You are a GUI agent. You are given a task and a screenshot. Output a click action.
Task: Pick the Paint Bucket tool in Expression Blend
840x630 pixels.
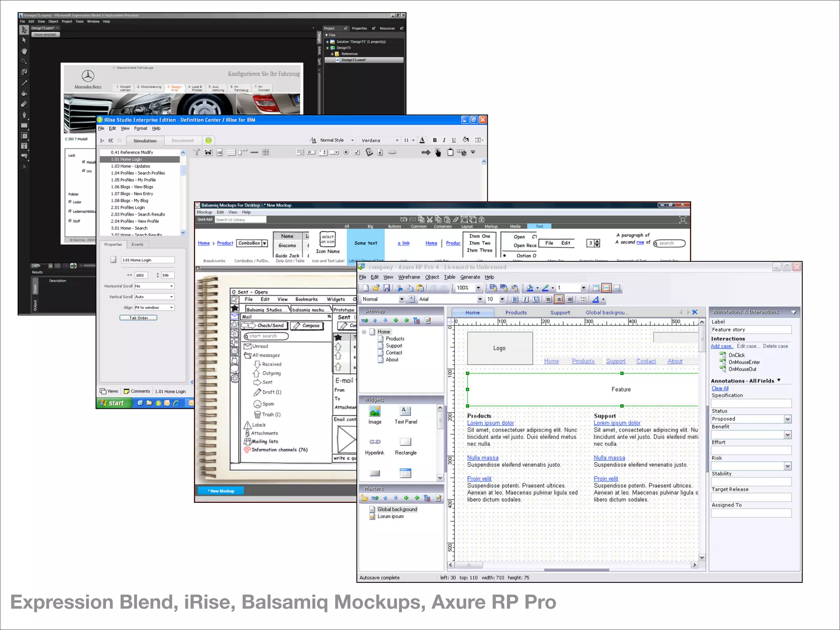point(24,94)
